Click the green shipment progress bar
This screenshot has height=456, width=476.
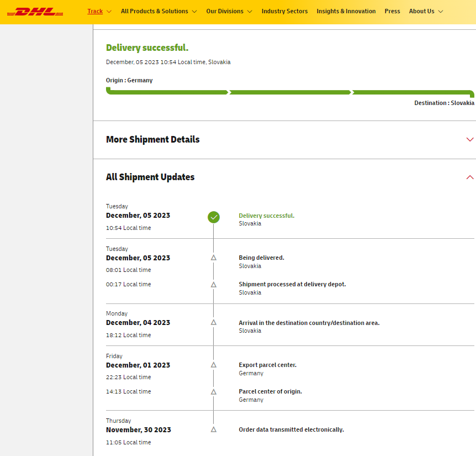[289, 92]
